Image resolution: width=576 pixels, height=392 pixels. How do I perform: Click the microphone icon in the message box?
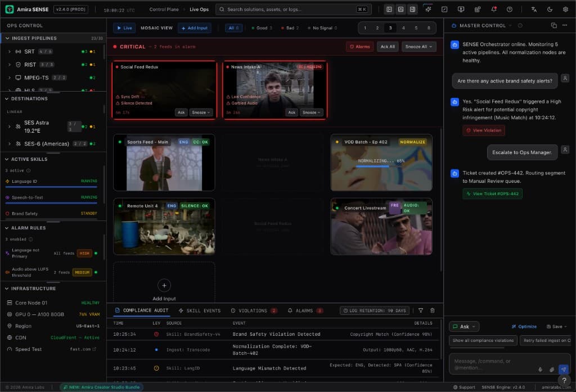click(540, 369)
